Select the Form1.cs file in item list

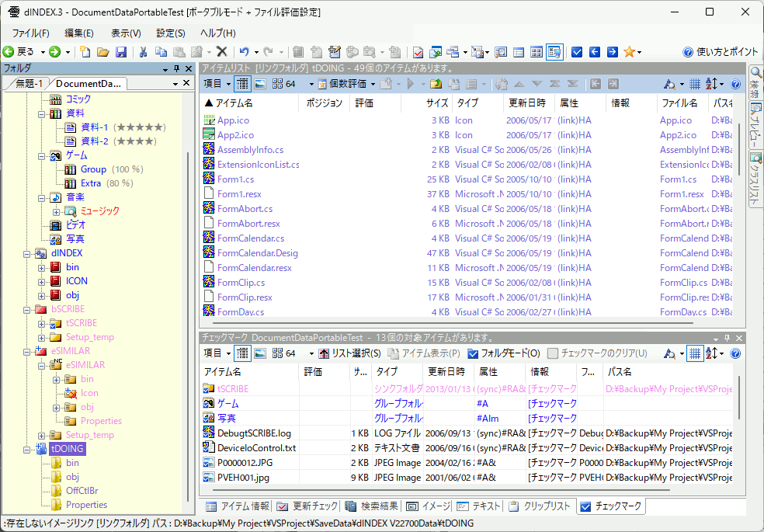[x=236, y=179]
